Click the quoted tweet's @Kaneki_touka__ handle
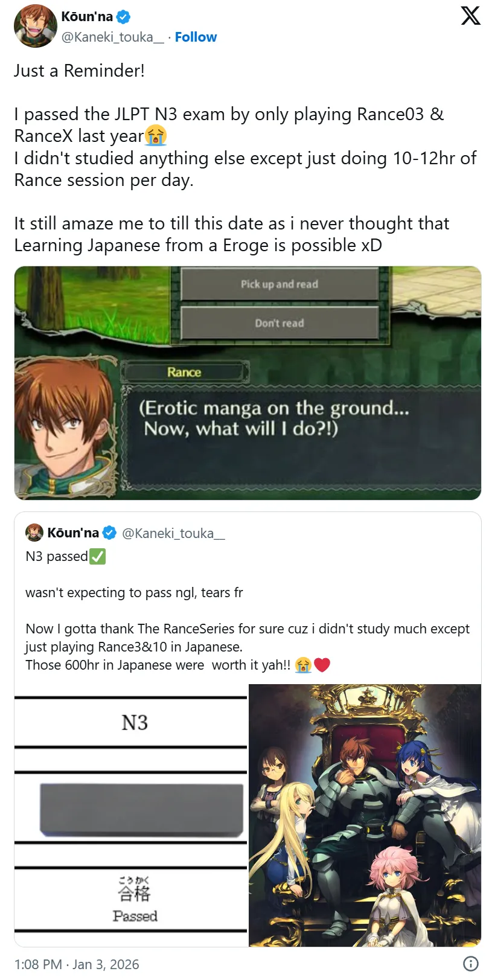The width and height of the screenshot is (492, 980). [x=173, y=533]
